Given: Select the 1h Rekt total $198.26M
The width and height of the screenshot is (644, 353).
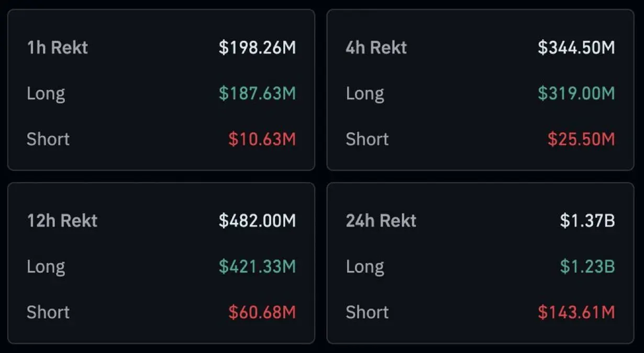Looking at the screenshot, I should pos(257,48).
